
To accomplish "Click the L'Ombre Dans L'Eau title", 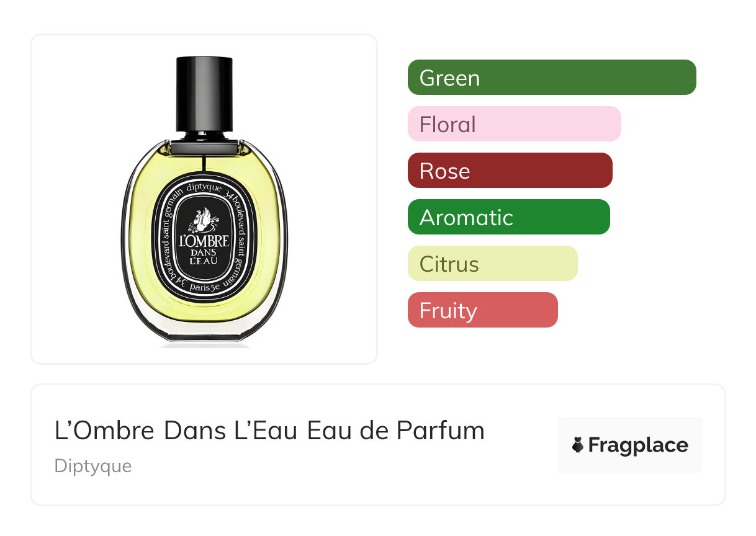I will [x=270, y=431].
